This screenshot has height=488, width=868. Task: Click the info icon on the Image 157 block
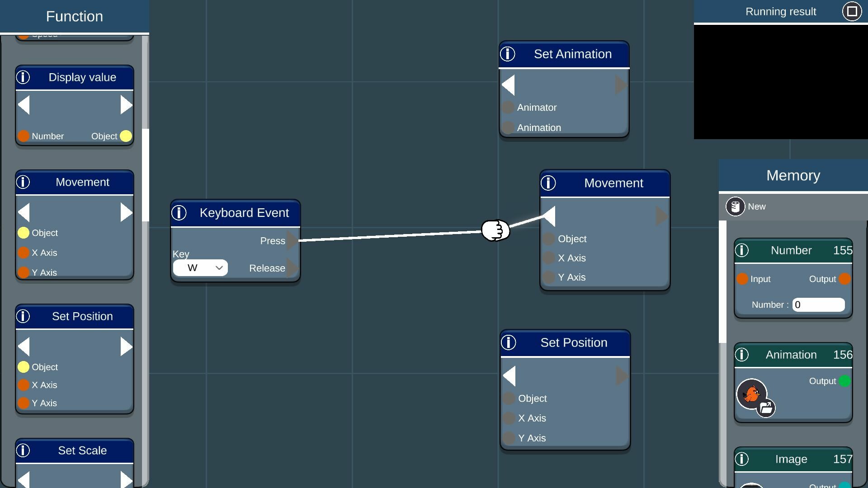coord(742,459)
